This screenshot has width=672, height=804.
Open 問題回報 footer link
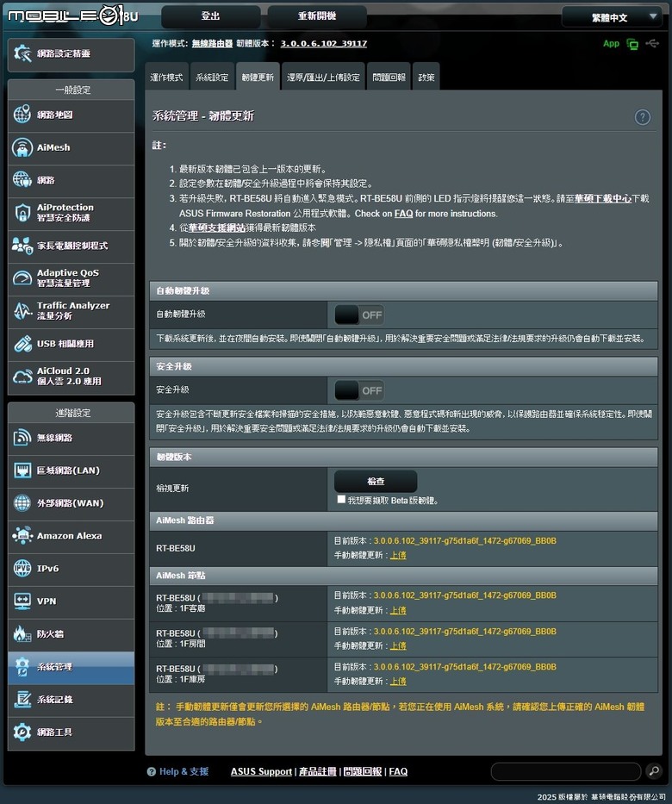point(363,771)
